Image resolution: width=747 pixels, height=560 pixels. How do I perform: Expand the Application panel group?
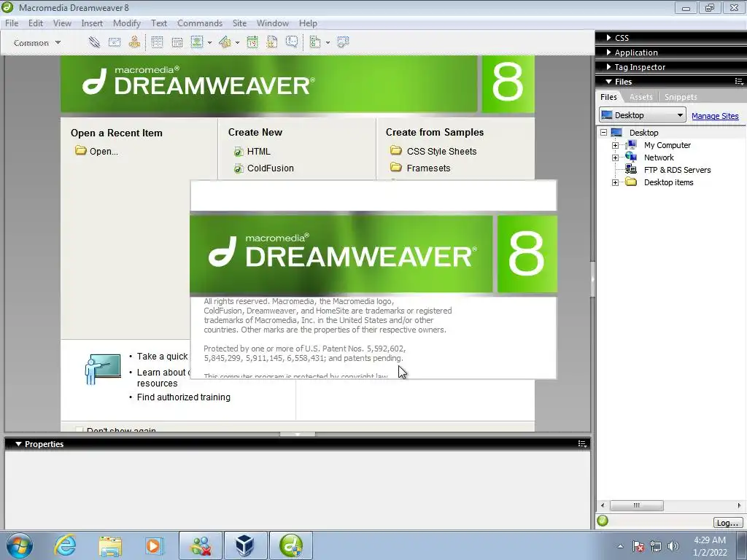pyautogui.click(x=608, y=52)
